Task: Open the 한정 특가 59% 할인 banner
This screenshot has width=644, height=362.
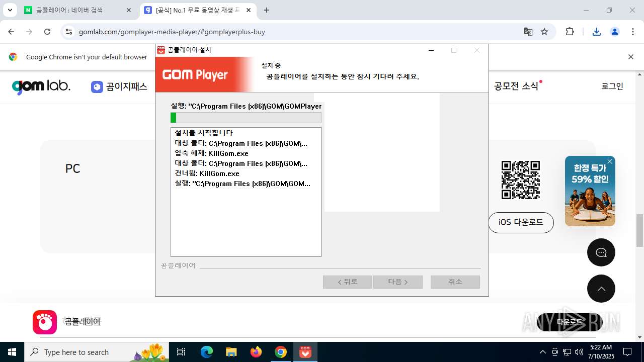Action: [590, 191]
